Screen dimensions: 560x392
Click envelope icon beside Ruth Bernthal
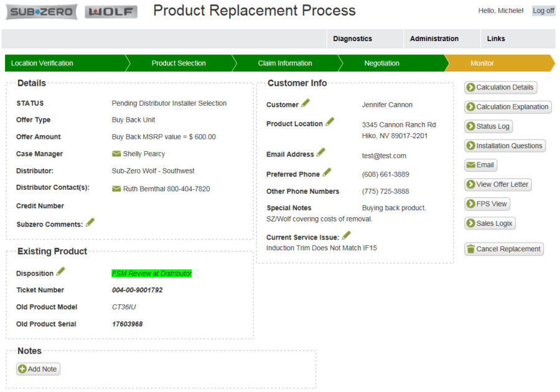tap(116, 189)
